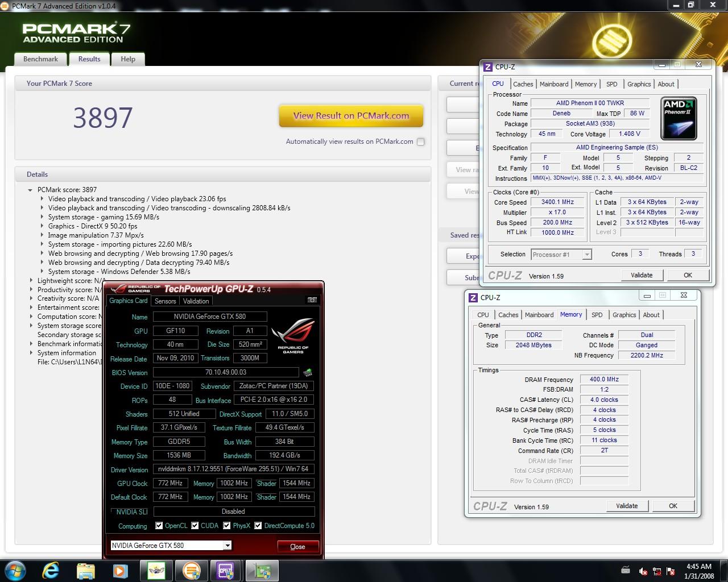Toggle the PhysX checkbox in GPU-Z

coord(227,526)
